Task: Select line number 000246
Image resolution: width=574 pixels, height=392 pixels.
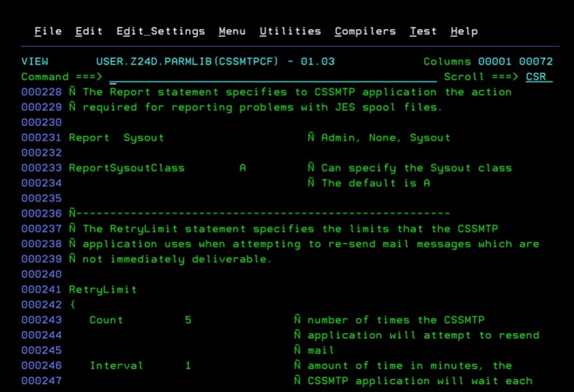Action: (x=41, y=365)
